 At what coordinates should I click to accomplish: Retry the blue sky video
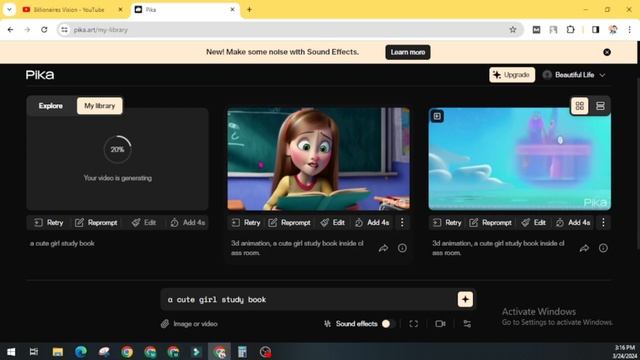click(x=447, y=222)
